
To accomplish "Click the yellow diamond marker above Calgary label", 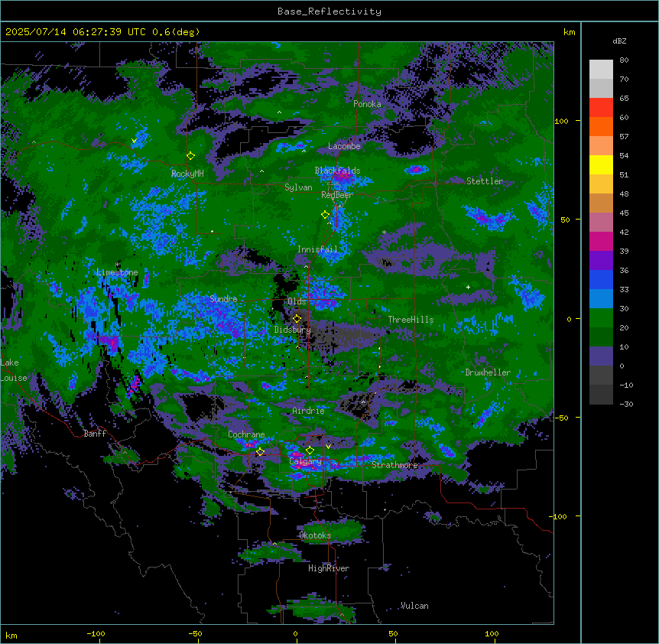I will (x=310, y=450).
